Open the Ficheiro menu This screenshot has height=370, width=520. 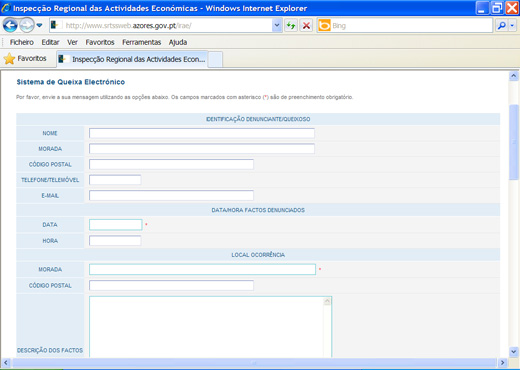tap(22, 42)
